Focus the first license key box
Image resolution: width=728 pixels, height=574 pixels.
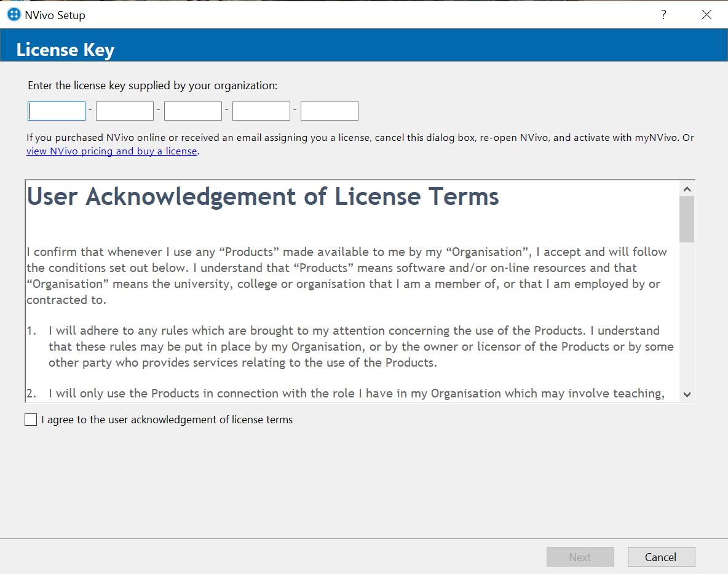[x=57, y=111]
